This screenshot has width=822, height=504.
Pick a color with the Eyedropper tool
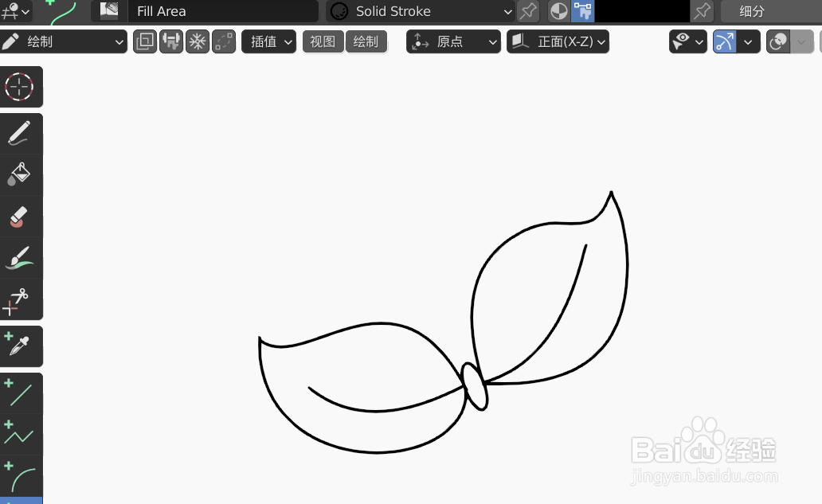click(22, 346)
